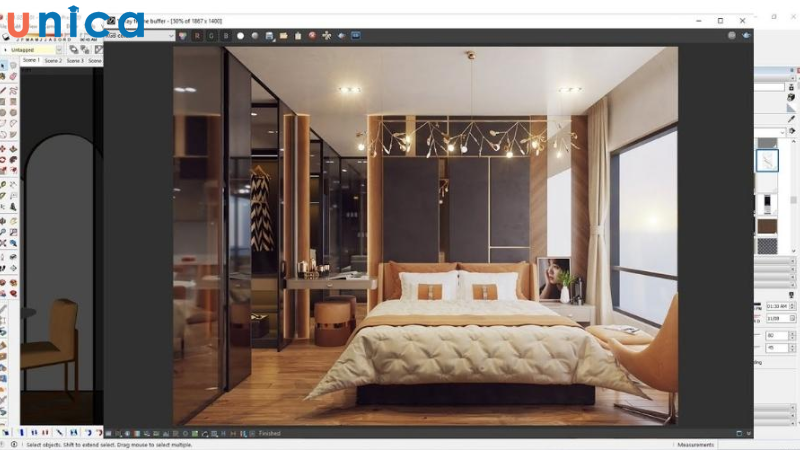
Task: Choose the Move tool red arrows
Action: coord(4,148)
